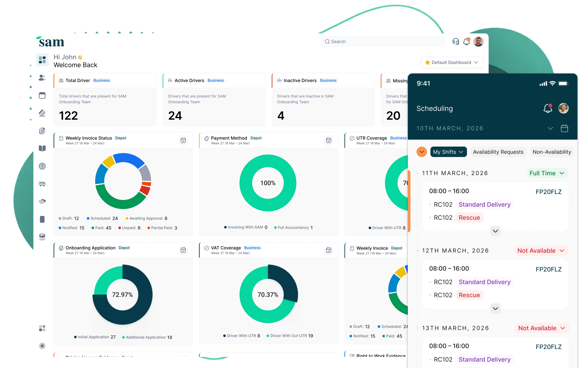Open calendar picker on VAT Coverage card
588x368 pixels.
pyautogui.click(x=328, y=250)
